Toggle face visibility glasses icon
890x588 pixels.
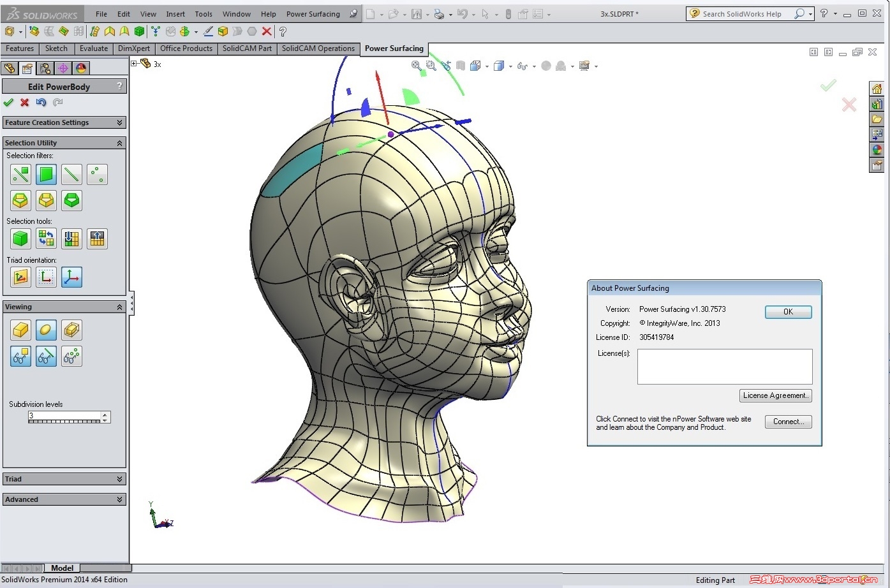pos(20,356)
